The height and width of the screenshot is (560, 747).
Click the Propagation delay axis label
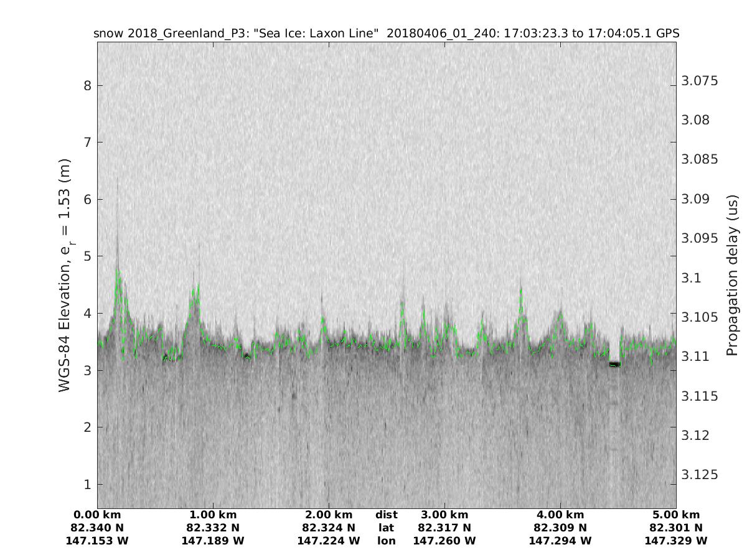point(732,276)
